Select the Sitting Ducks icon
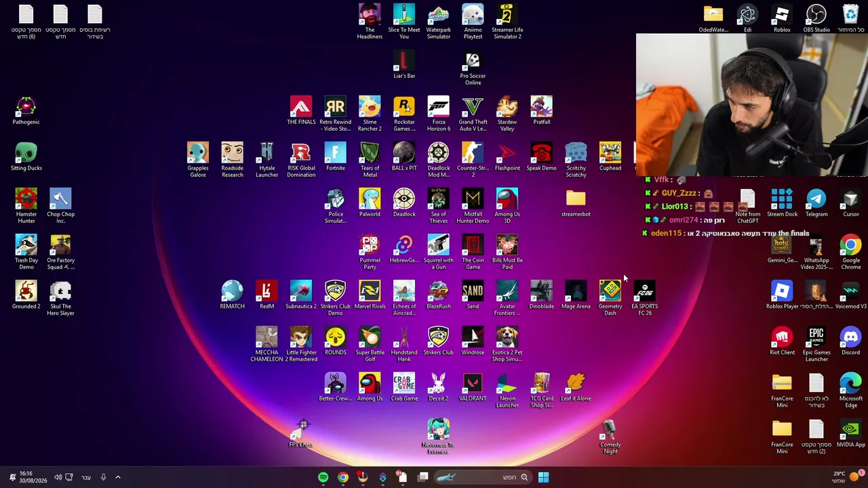The height and width of the screenshot is (488, 868). (x=26, y=157)
